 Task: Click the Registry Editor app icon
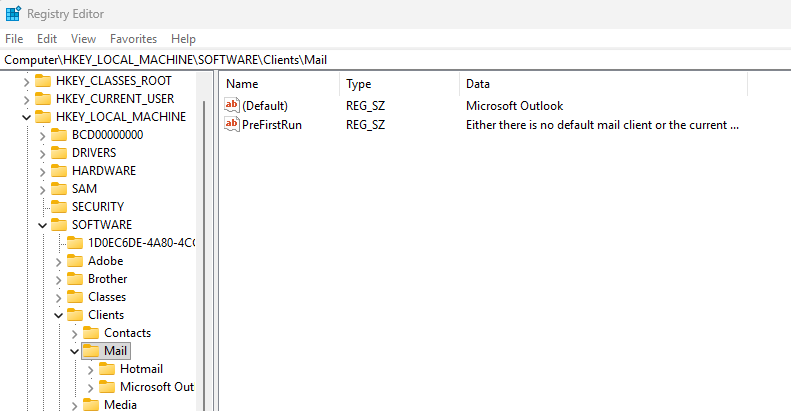pos(13,14)
